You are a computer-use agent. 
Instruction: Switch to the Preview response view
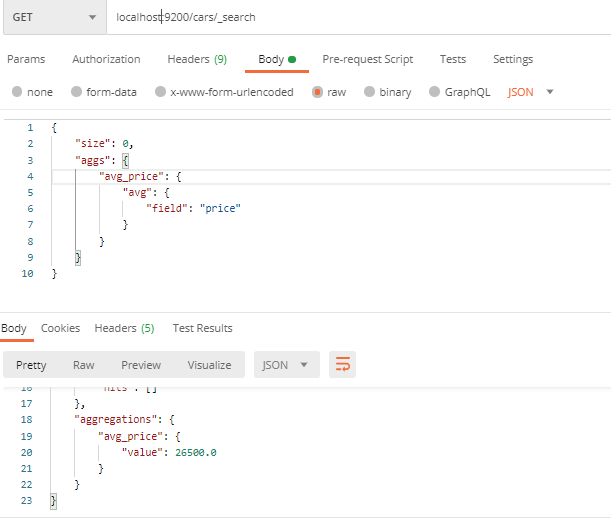pos(141,365)
